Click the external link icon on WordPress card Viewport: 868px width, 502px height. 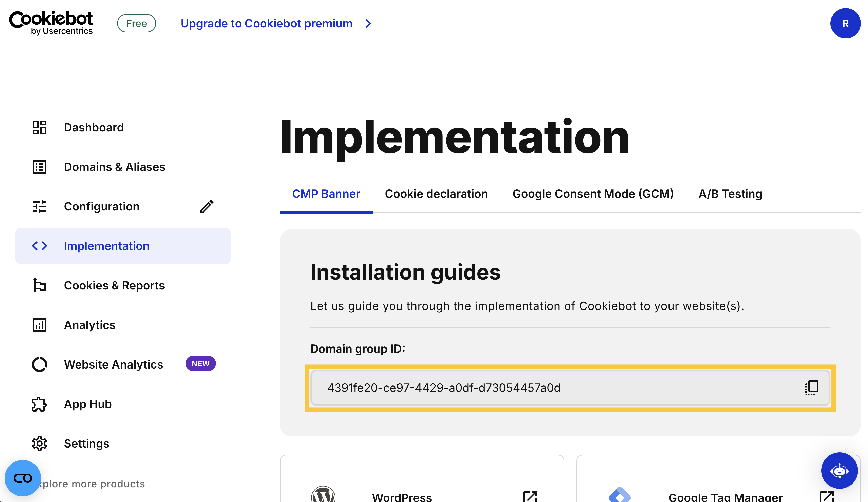pyautogui.click(x=530, y=496)
